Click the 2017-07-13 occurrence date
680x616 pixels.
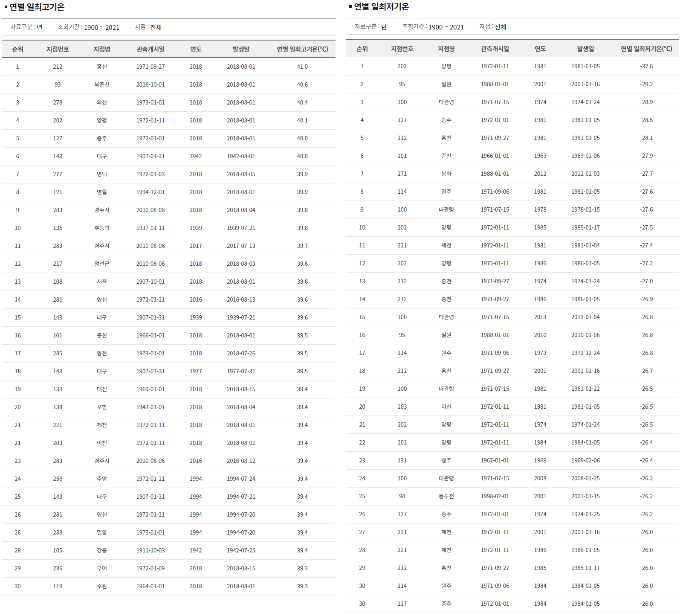click(241, 246)
